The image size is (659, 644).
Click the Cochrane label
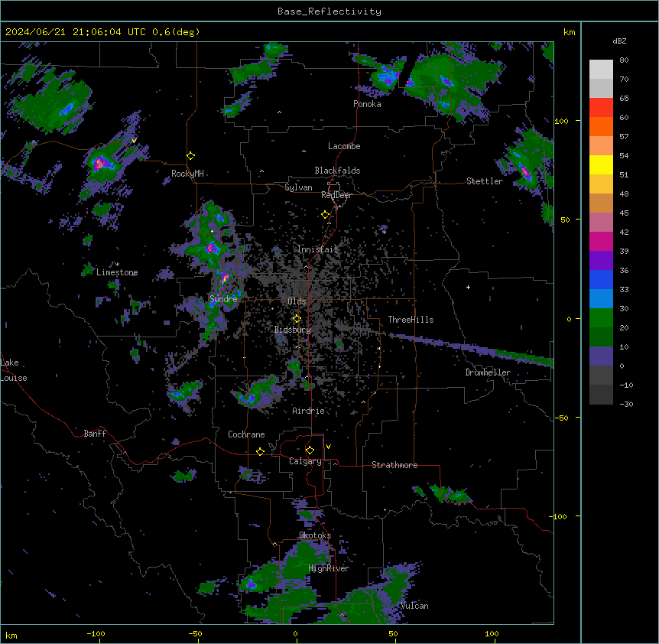pos(246,434)
